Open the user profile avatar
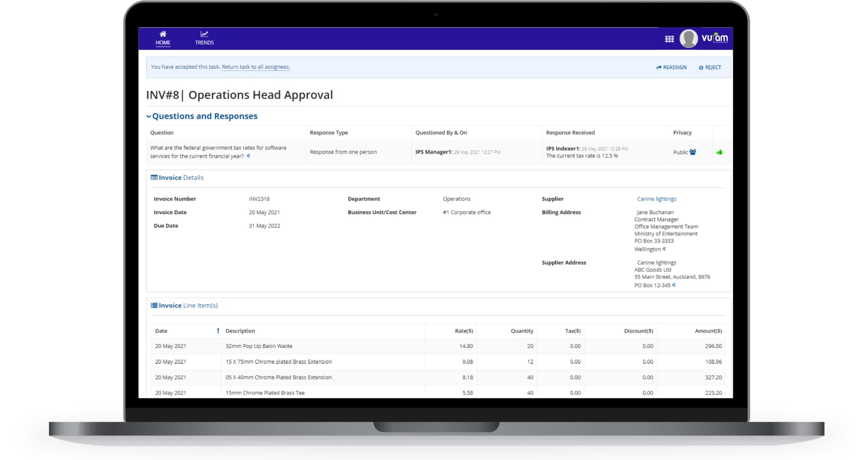Viewport: 868px width, 460px height. coord(688,39)
